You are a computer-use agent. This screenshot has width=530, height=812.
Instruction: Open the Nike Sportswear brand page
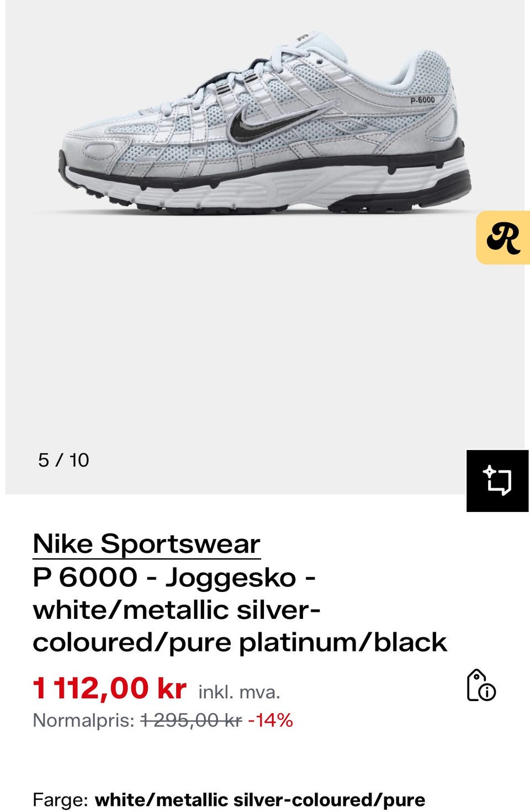click(x=146, y=544)
